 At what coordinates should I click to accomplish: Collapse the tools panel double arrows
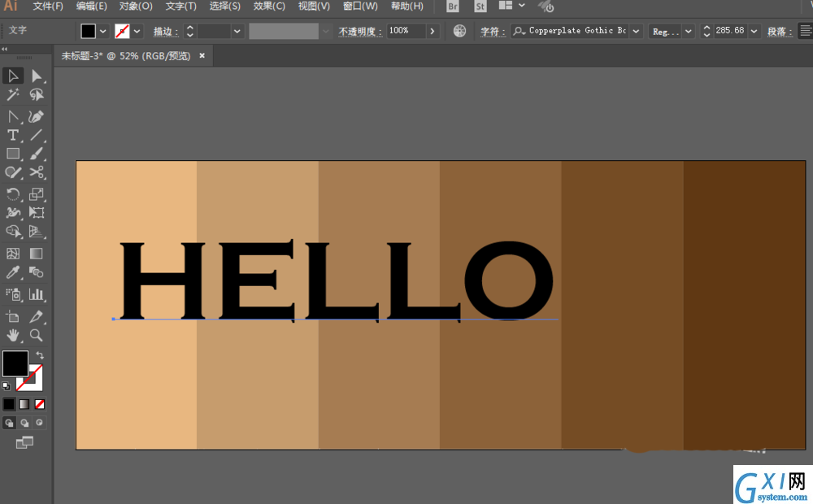click(5, 50)
